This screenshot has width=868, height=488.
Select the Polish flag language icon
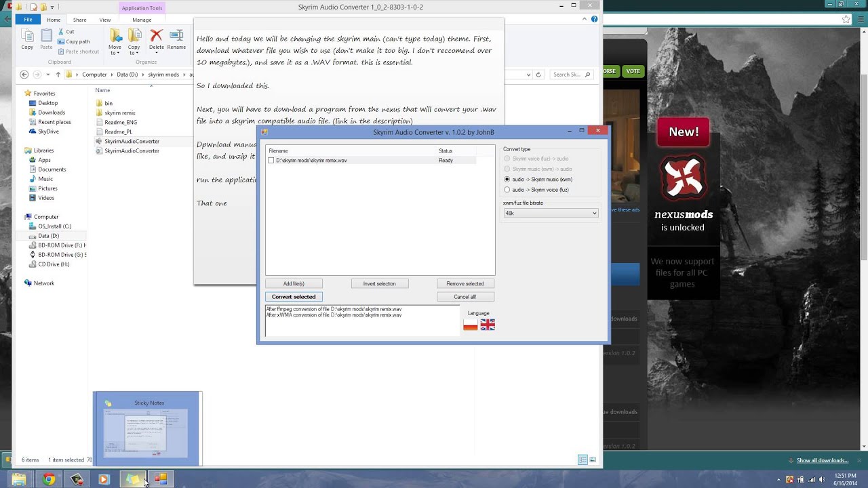tap(471, 325)
